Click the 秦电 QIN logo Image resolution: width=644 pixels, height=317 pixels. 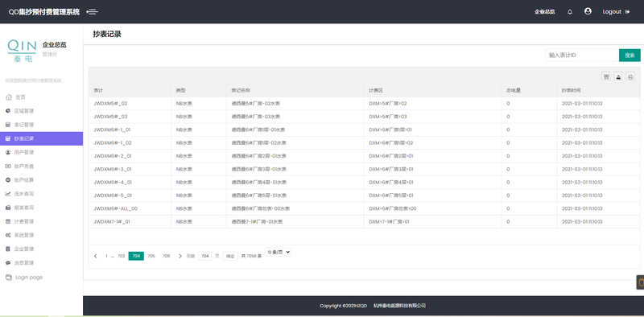tap(22, 51)
